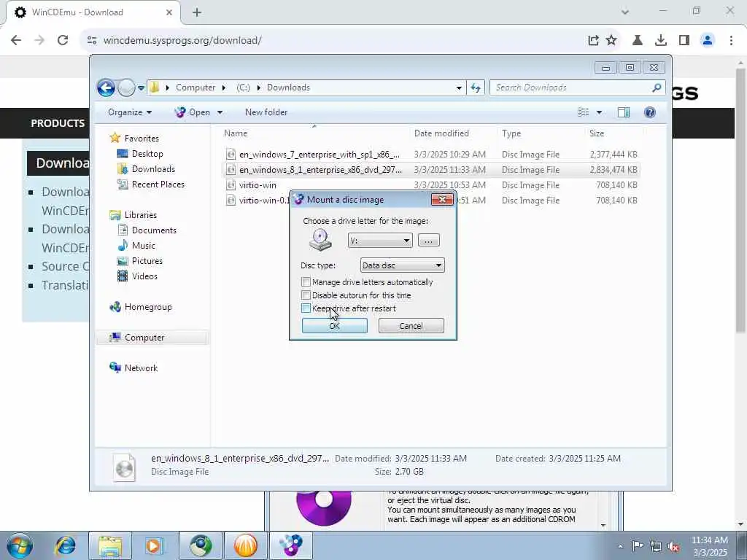Open Windows Start button

[x=19, y=545]
